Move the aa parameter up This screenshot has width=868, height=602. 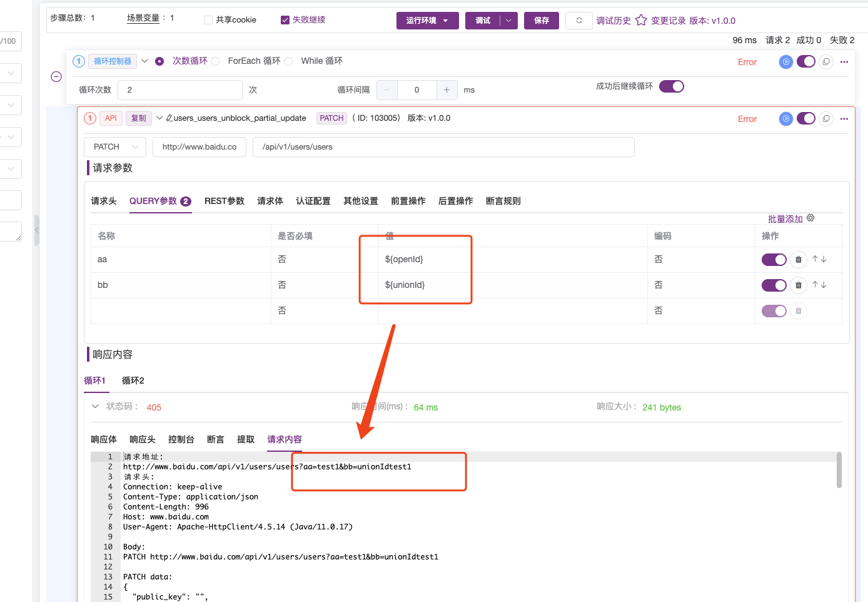[815, 259]
